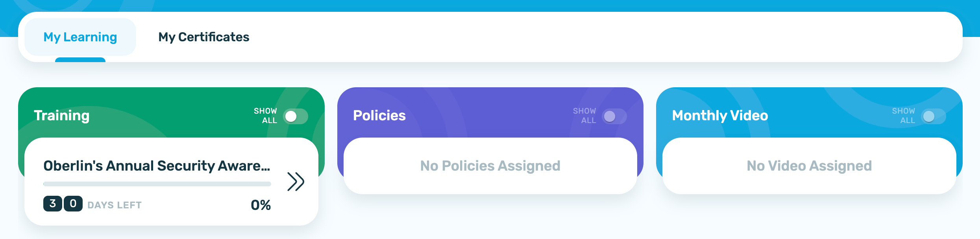The height and width of the screenshot is (239, 980).
Task: Select the No Video Assigned card
Action: point(809,166)
